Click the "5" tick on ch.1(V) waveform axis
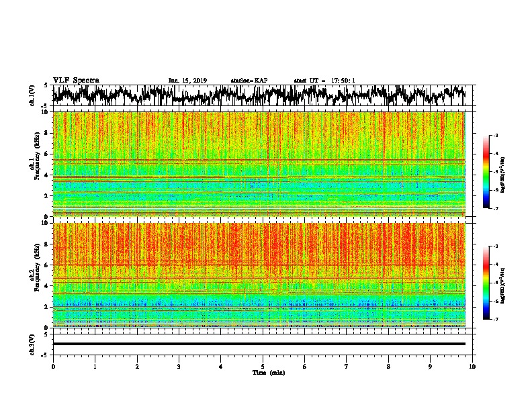 pyautogui.click(x=46, y=85)
